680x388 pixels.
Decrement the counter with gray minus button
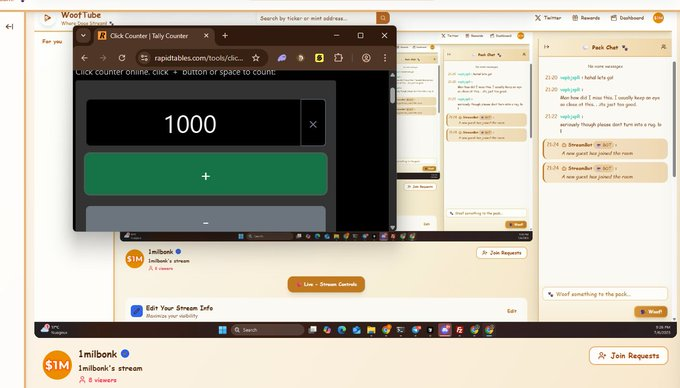[x=206, y=218]
